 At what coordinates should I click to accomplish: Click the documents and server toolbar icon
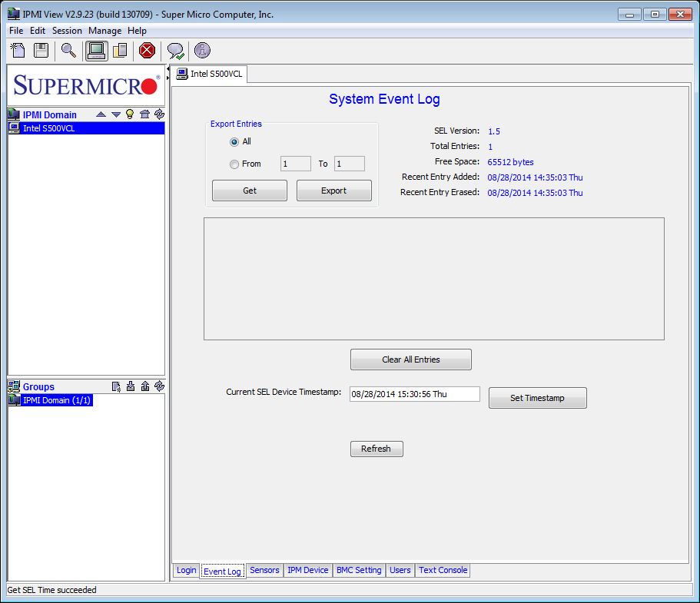pos(120,51)
